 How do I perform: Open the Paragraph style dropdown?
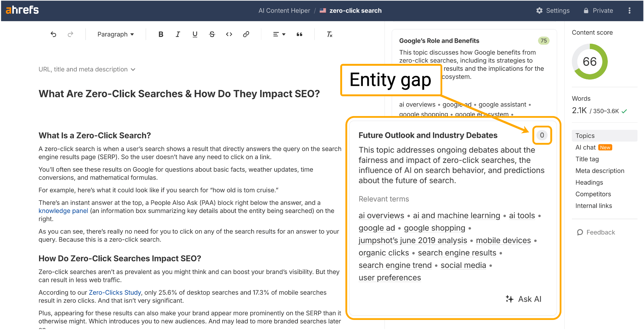point(115,34)
